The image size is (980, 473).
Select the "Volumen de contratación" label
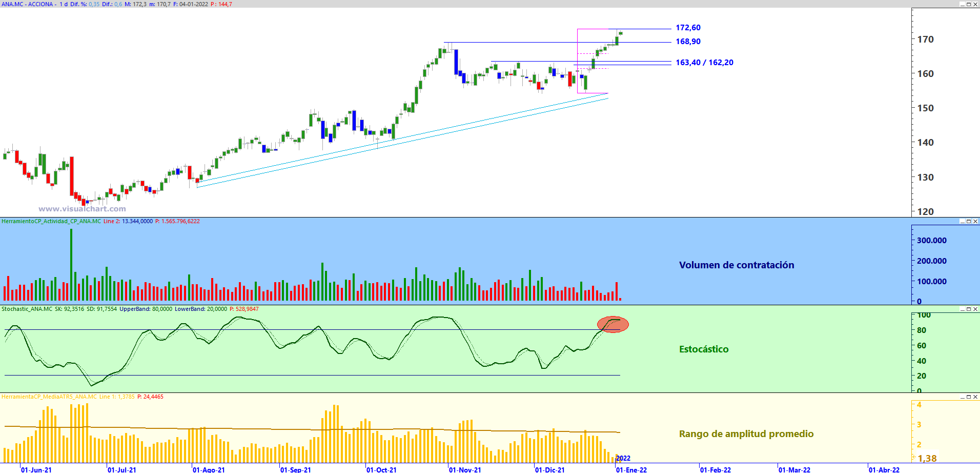coord(737,265)
